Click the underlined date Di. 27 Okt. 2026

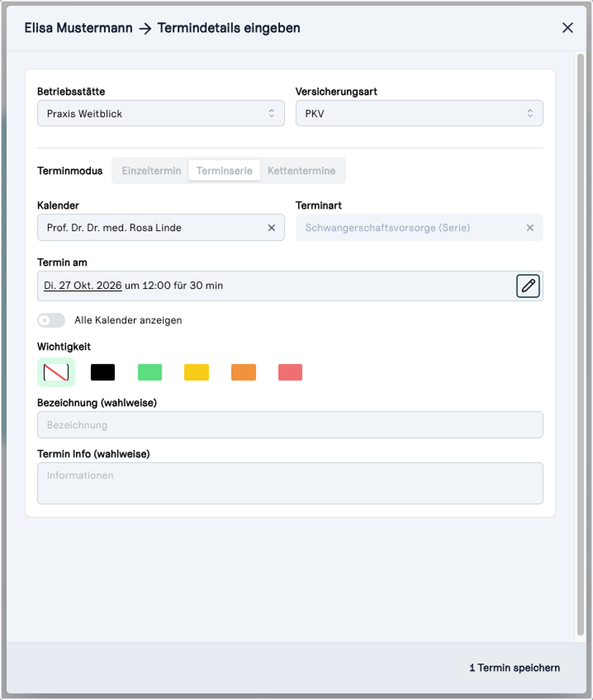(83, 286)
